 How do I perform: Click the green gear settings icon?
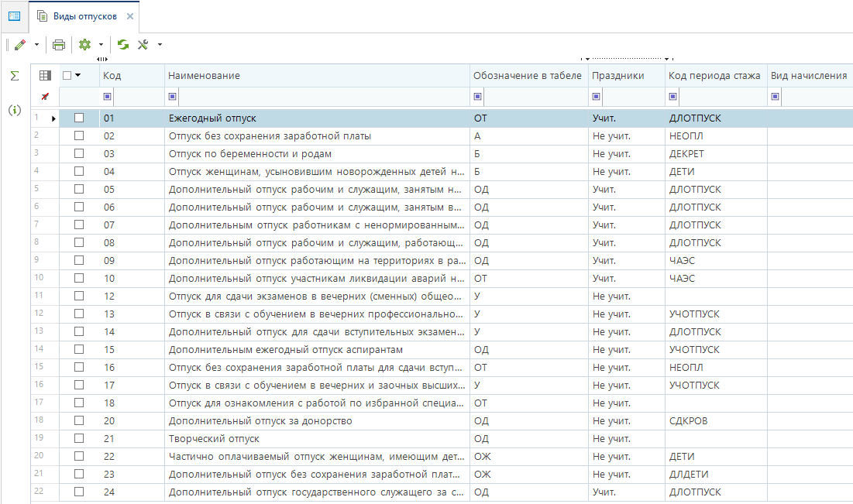[85, 45]
